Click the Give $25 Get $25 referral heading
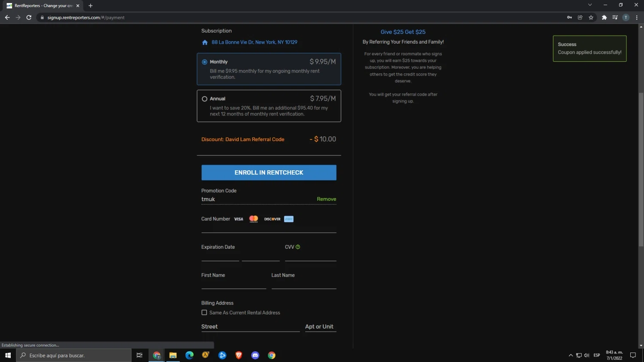This screenshot has height=362, width=644. click(x=403, y=32)
